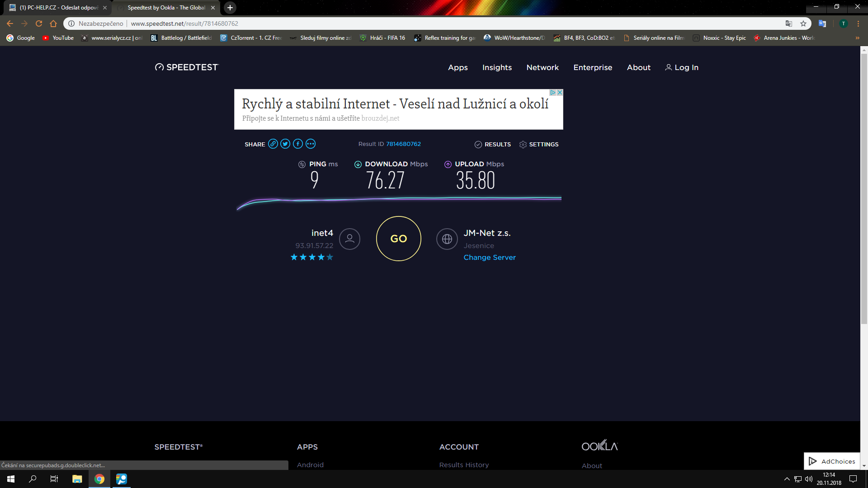The width and height of the screenshot is (868, 488).
Task: Switch to PC-HELP.CZ browser tab
Action: tap(59, 8)
